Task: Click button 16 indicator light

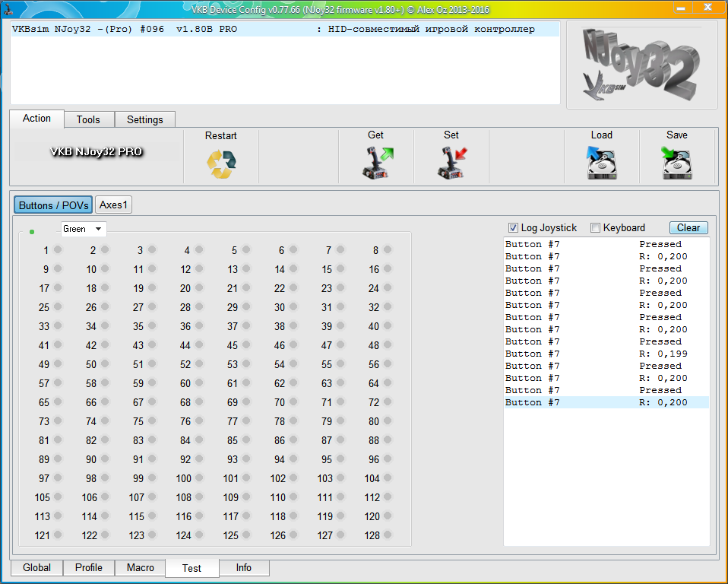Action: [x=388, y=268]
